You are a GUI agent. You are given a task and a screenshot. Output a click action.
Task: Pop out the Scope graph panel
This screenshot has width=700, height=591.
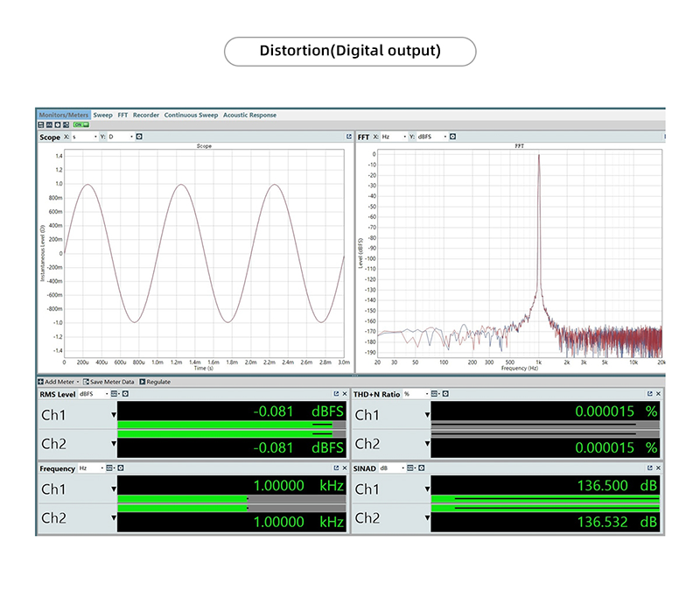point(348,137)
